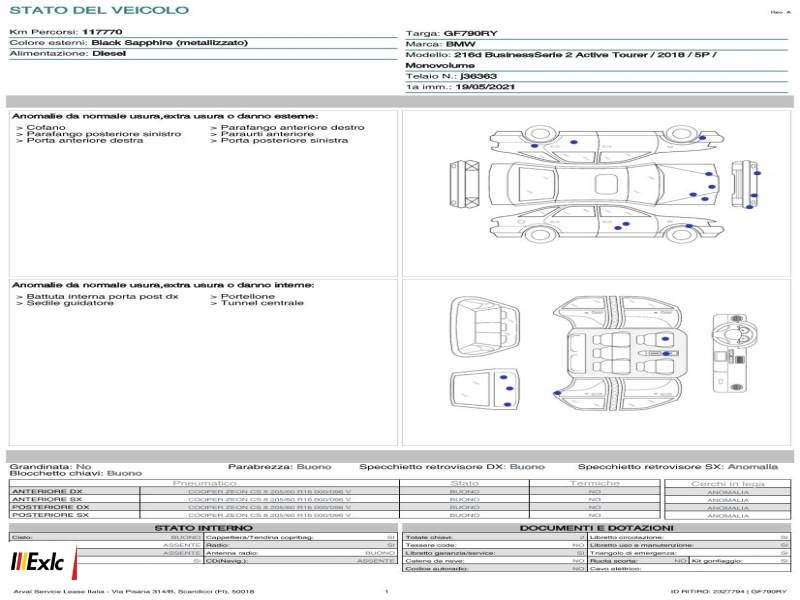
Task: Click the Cappelliera/Tendina copribag row
Action: coord(301,537)
